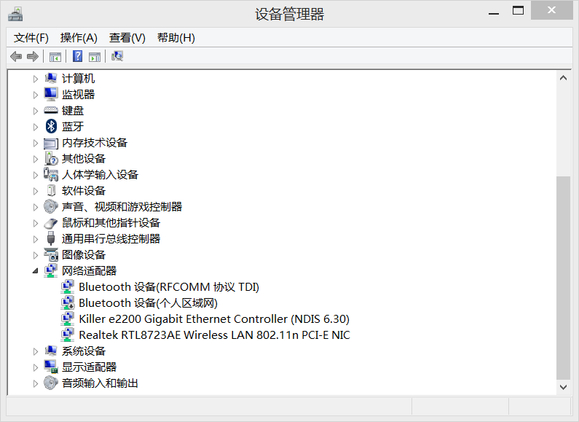579x422 pixels.
Task: Expand the 蓝牙 node arrow
Action: [x=35, y=127]
